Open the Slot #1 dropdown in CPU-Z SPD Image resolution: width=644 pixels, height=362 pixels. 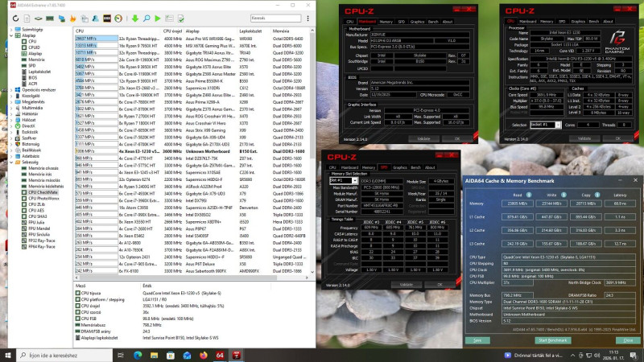[354, 180]
